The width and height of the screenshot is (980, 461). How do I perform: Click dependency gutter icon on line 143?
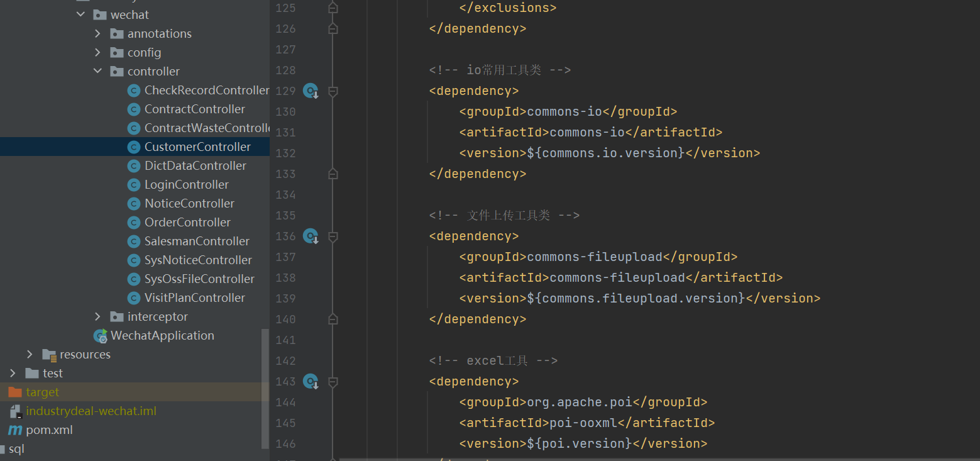click(311, 382)
